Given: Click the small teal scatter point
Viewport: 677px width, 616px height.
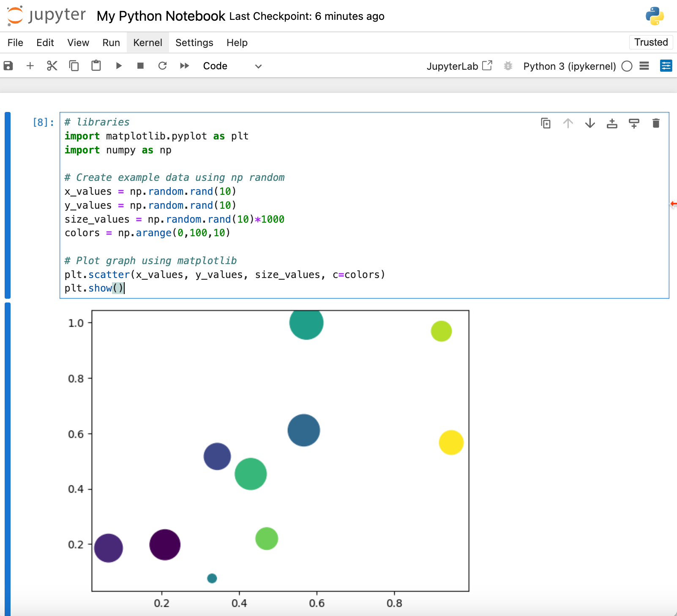Looking at the screenshot, I should tap(212, 578).
